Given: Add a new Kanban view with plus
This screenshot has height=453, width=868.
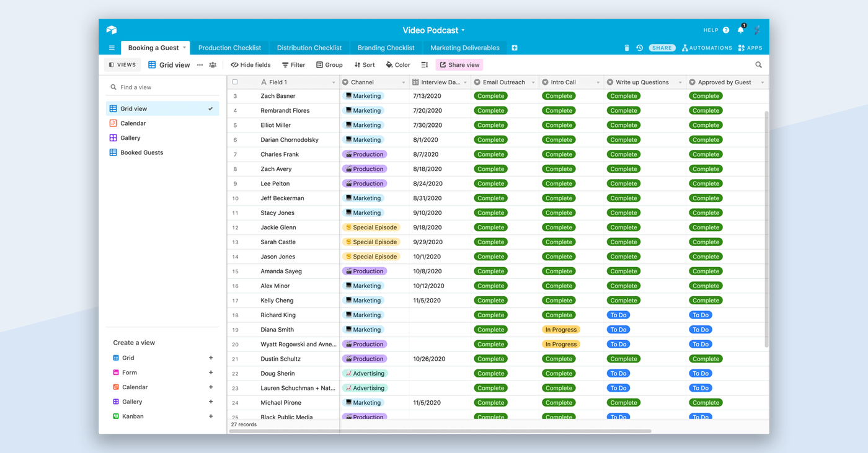Looking at the screenshot, I should tap(211, 416).
